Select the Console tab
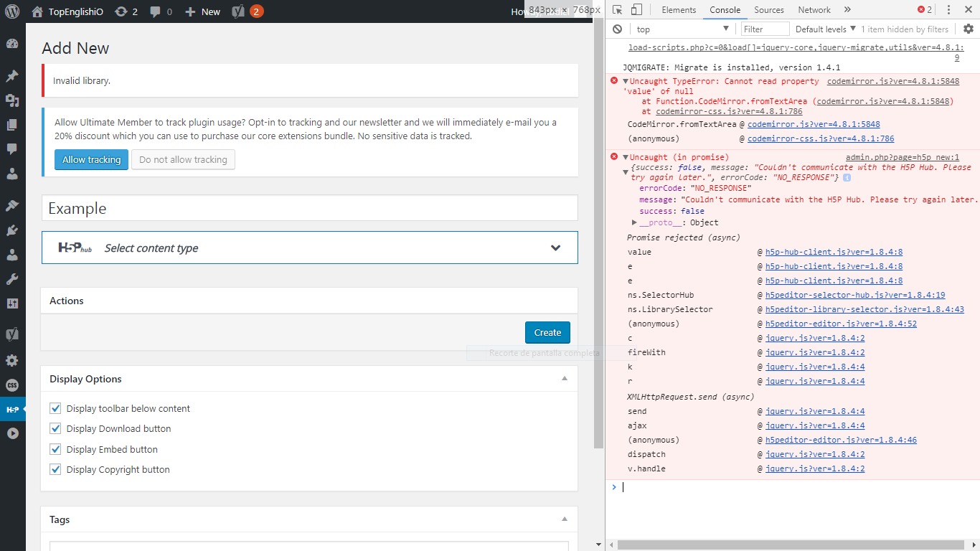The image size is (980, 551). 725,10
